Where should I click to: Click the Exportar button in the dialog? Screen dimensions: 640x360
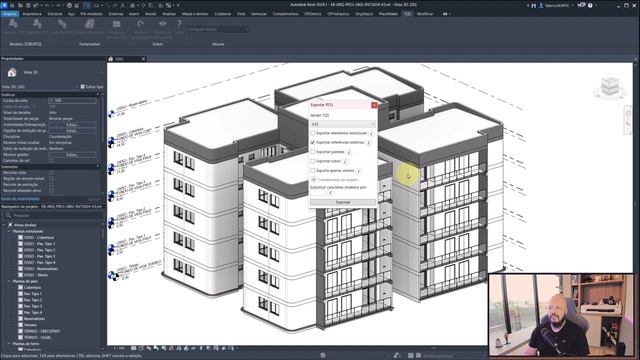(x=342, y=202)
